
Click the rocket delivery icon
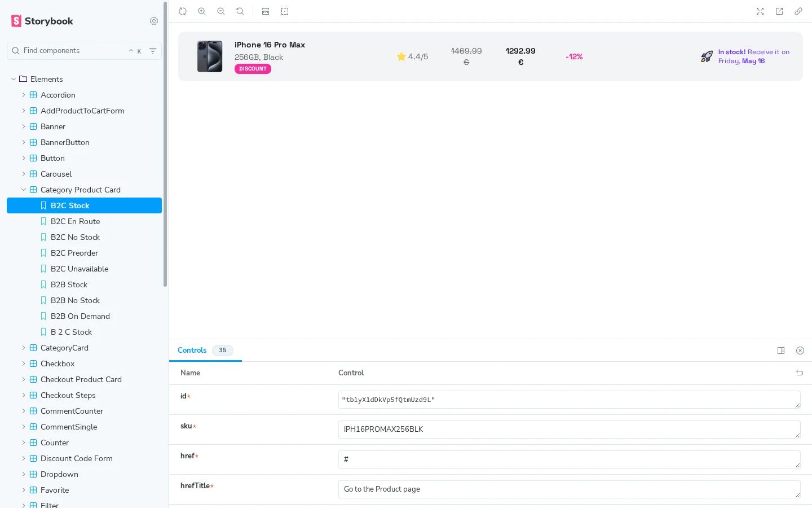click(x=707, y=56)
